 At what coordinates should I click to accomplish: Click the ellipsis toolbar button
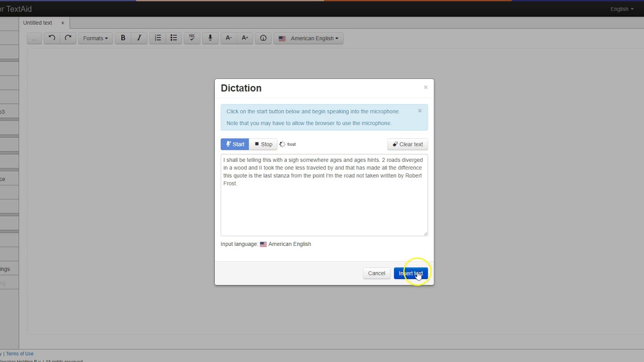(x=34, y=38)
